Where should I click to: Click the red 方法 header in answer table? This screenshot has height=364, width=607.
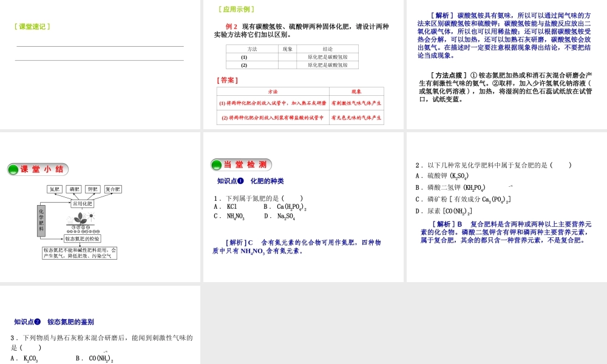(x=273, y=92)
